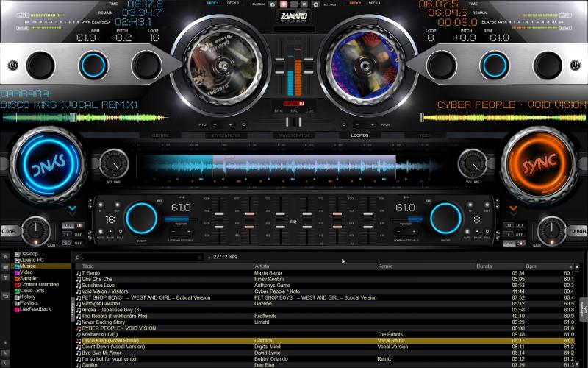Screen dimensions: 588x368
Task: Open the settings gear icon
Action: pyautogui.click(x=316, y=4)
